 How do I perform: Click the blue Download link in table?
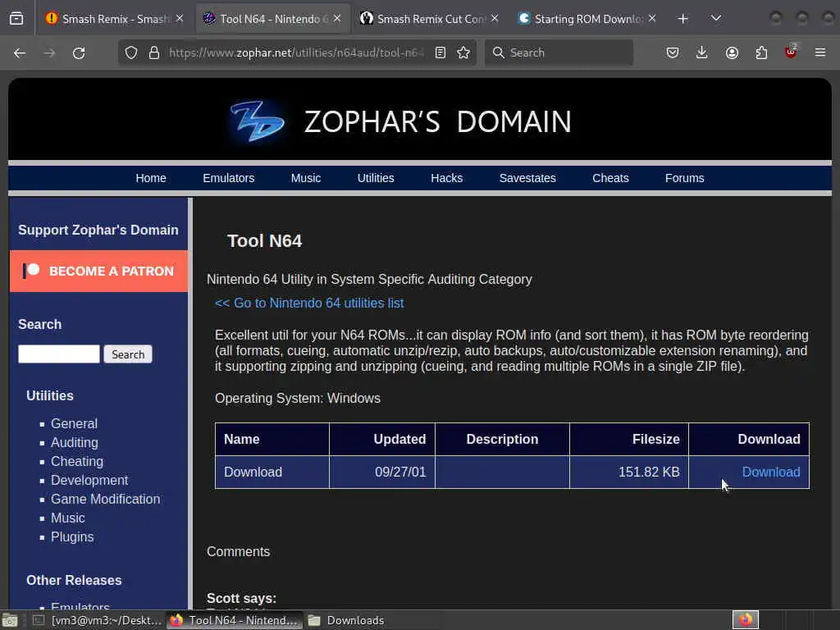[771, 472]
